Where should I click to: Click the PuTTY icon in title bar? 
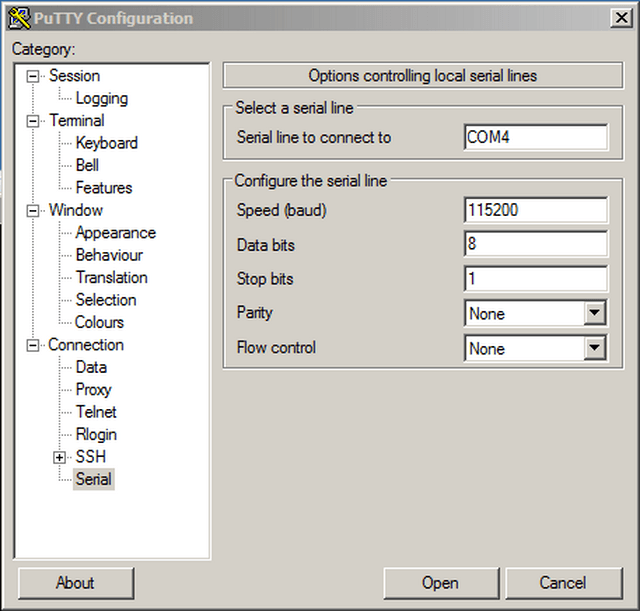pyautogui.click(x=18, y=17)
